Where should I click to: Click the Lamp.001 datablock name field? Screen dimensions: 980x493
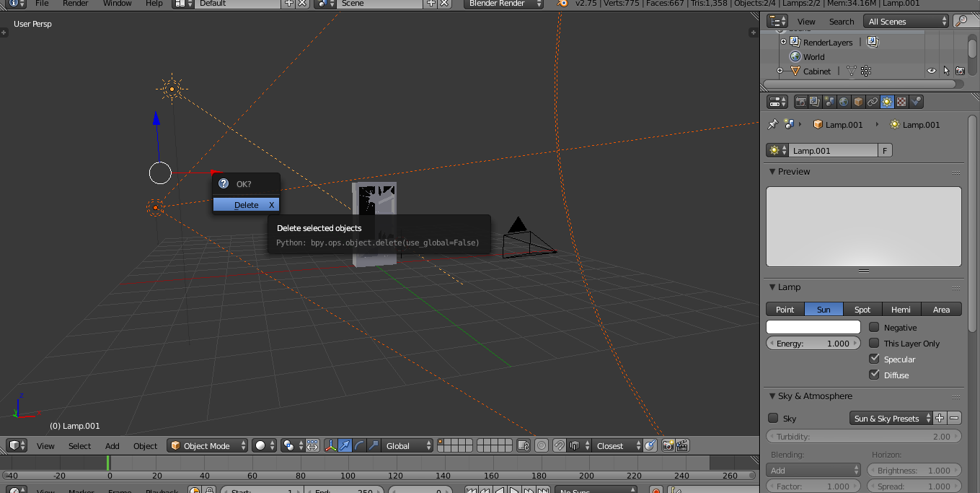(834, 150)
